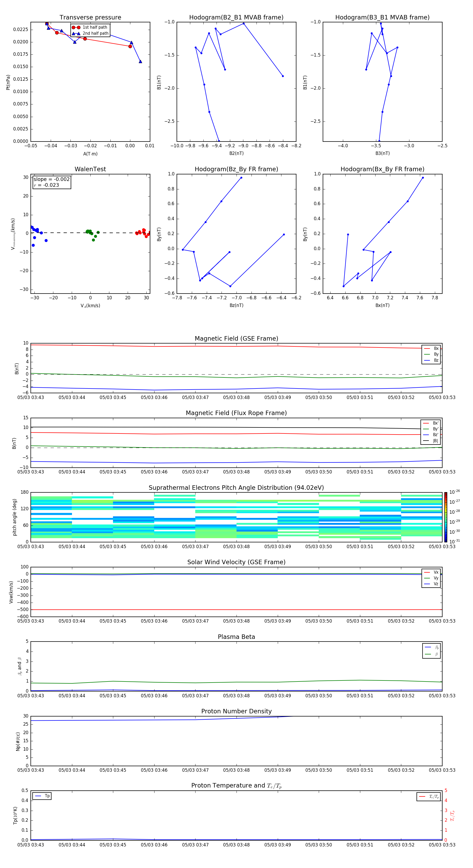Click the 'Pt(nPa)' y-axis label
Viewport: 473px width, 868px height.
(x=8, y=82)
